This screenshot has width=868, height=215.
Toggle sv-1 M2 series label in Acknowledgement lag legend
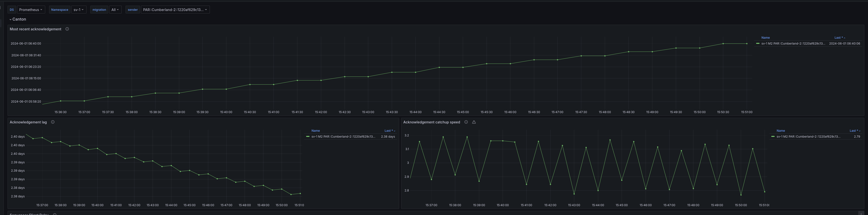pyautogui.click(x=343, y=137)
